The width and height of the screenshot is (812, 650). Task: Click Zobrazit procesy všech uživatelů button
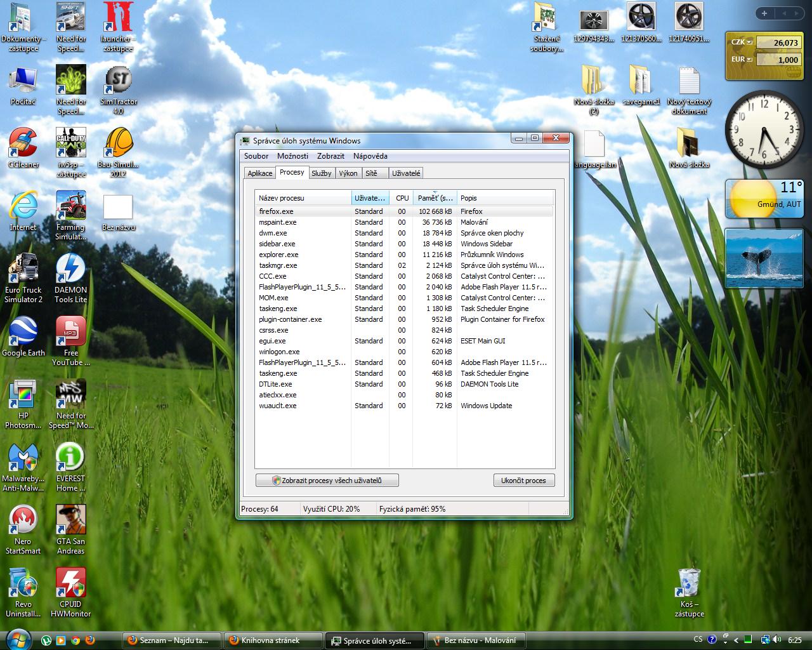[327, 481]
